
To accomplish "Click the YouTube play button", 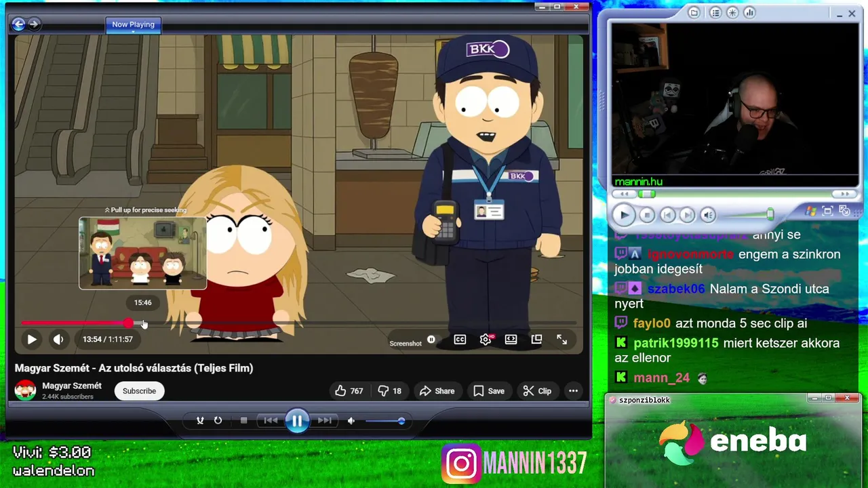I will 32,340.
